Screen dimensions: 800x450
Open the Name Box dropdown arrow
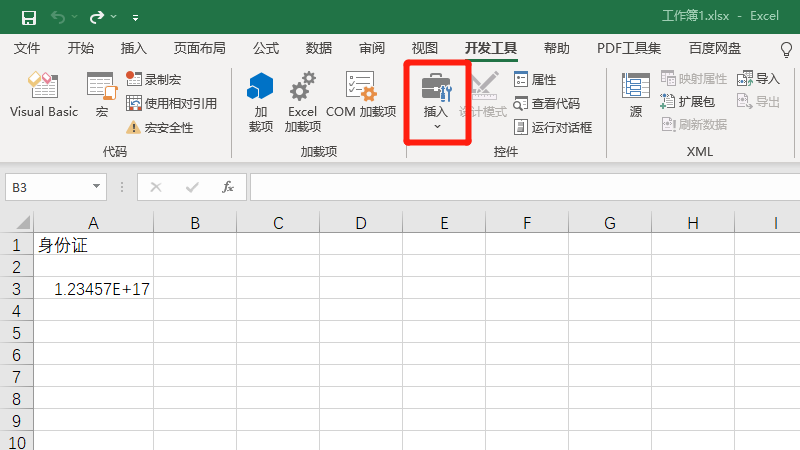(97, 187)
